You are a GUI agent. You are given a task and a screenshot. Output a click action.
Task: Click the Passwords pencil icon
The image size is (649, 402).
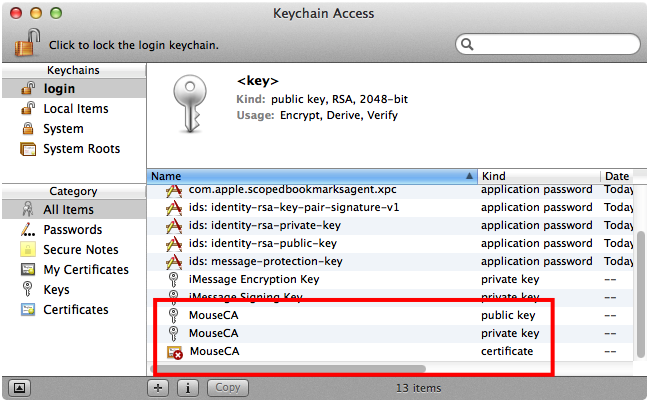(28, 229)
